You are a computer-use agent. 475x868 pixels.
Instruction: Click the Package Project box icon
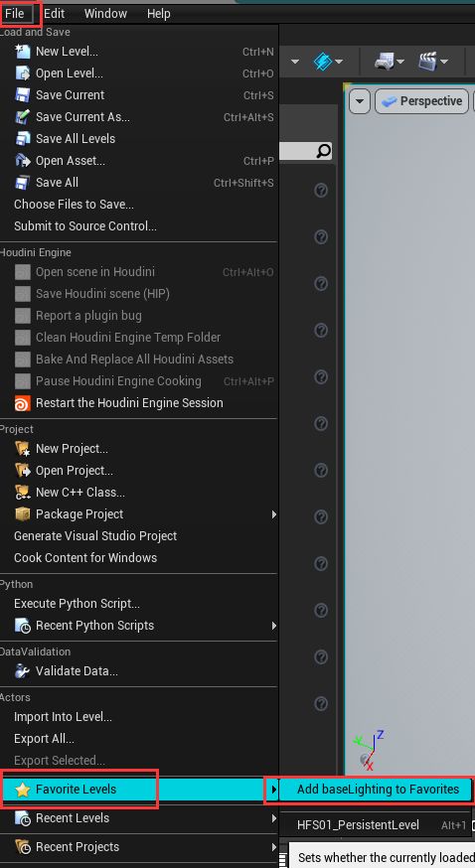tap(22, 514)
